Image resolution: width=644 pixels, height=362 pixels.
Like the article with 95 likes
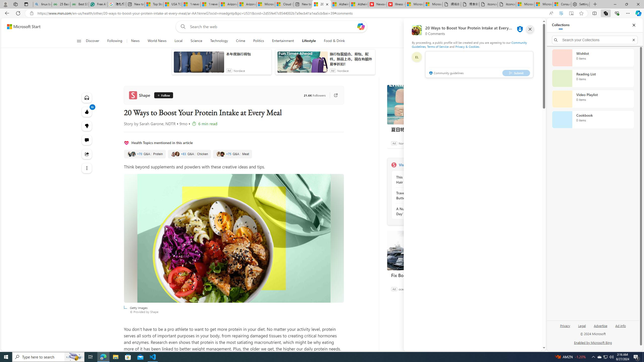click(87, 112)
